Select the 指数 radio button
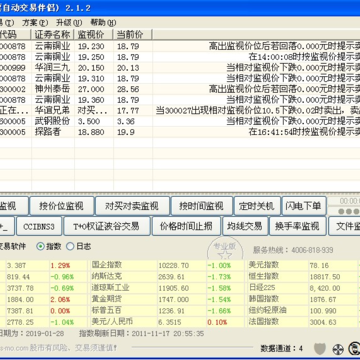 tap(40, 246)
